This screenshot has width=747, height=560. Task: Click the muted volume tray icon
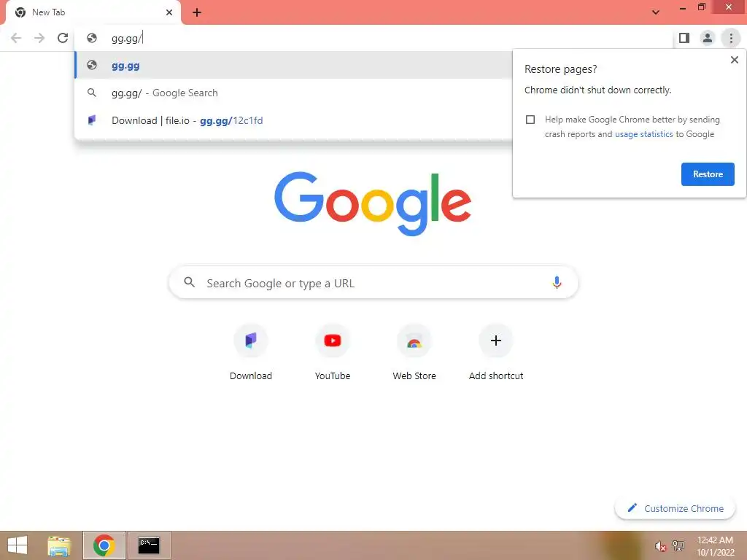click(x=660, y=546)
